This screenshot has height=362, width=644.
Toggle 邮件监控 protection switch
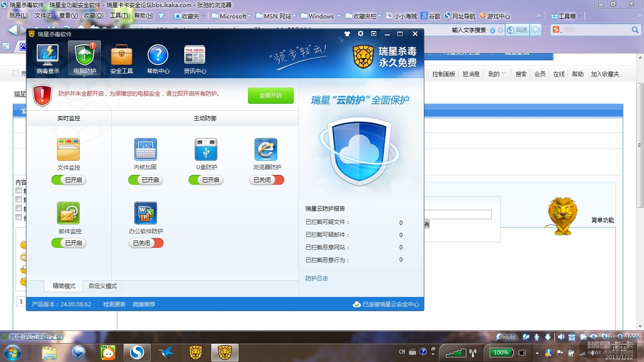coord(69,243)
